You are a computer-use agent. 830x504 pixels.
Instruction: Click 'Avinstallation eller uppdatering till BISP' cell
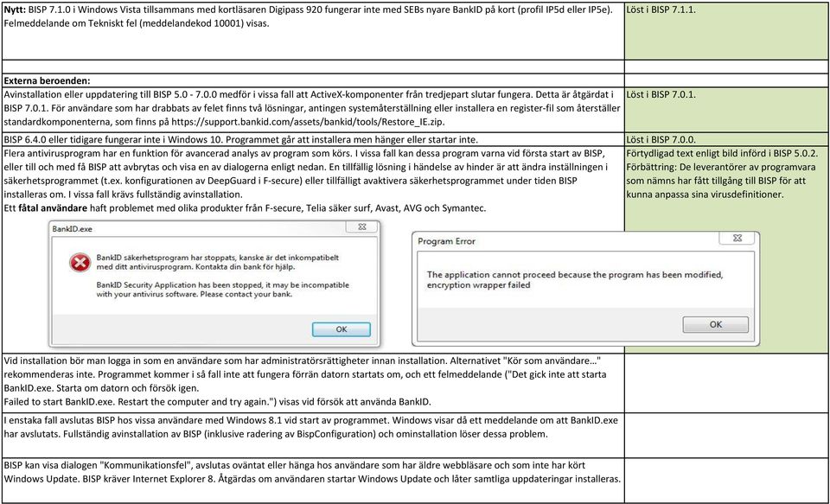313,110
